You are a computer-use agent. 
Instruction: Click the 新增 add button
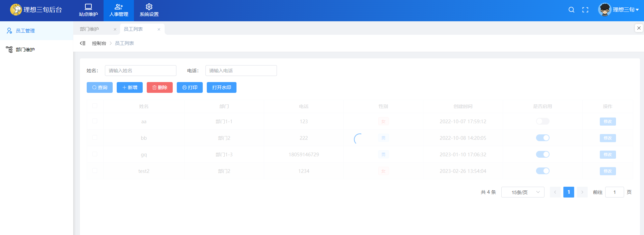click(x=130, y=87)
